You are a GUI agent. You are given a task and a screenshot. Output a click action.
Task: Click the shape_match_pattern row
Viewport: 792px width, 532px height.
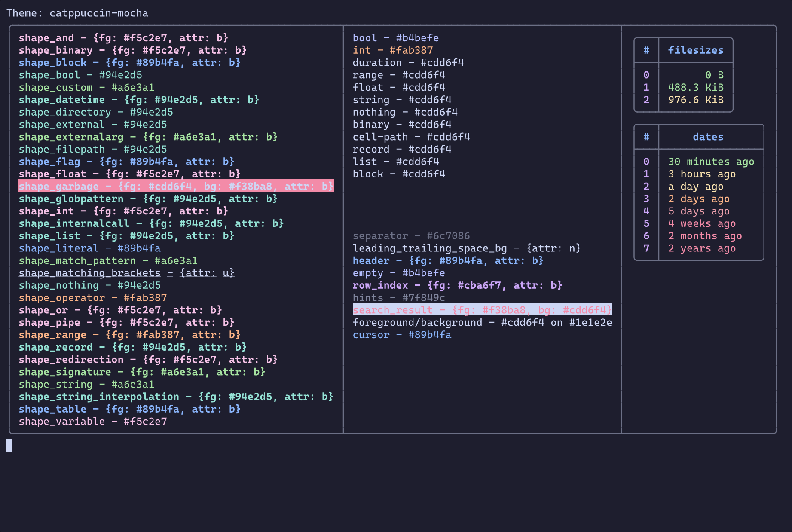click(x=108, y=261)
